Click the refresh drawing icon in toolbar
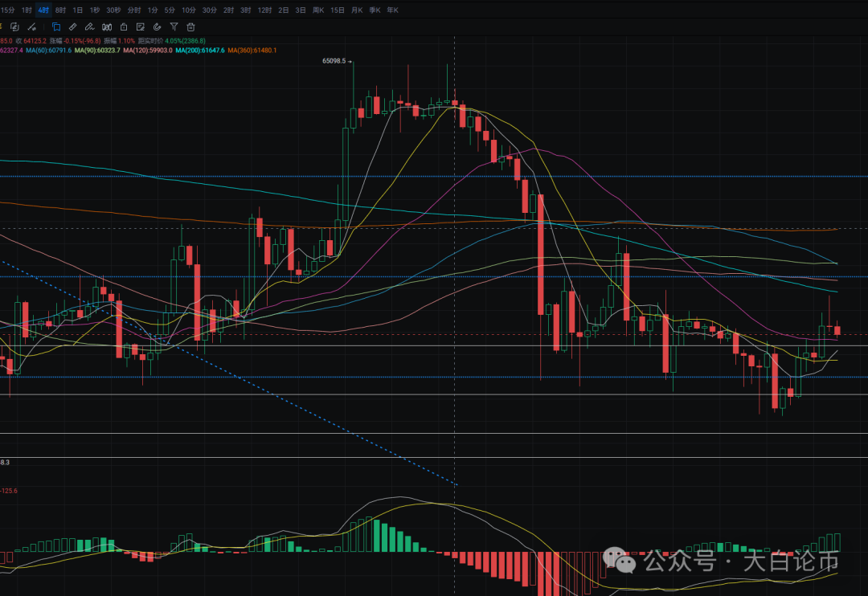Screen dimensions: 868x596 (15, 27)
